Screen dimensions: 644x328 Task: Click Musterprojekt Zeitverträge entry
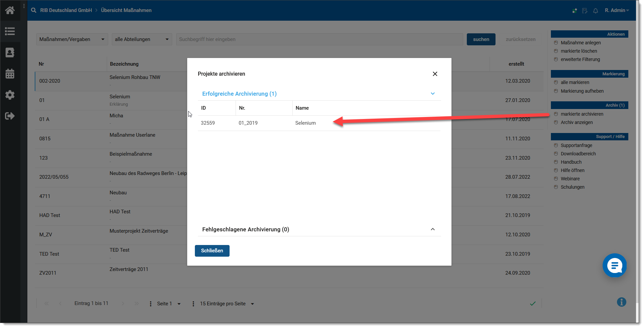point(139,231)
